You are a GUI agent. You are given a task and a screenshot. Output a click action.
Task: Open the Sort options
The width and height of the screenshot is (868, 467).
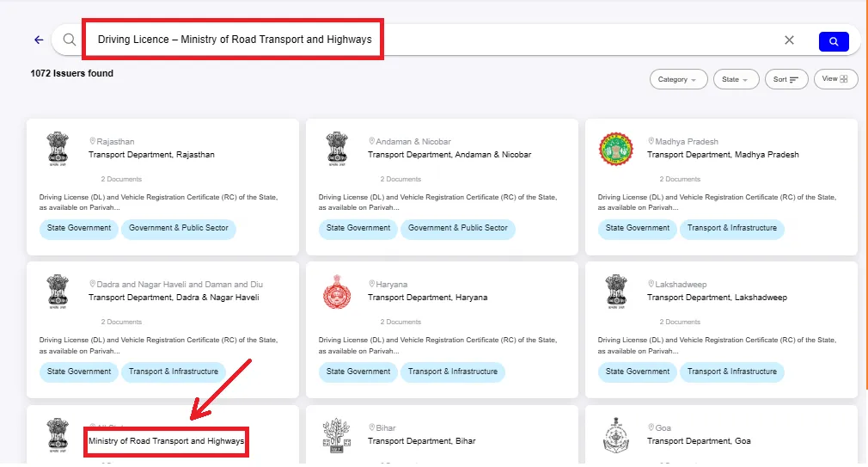786,79
